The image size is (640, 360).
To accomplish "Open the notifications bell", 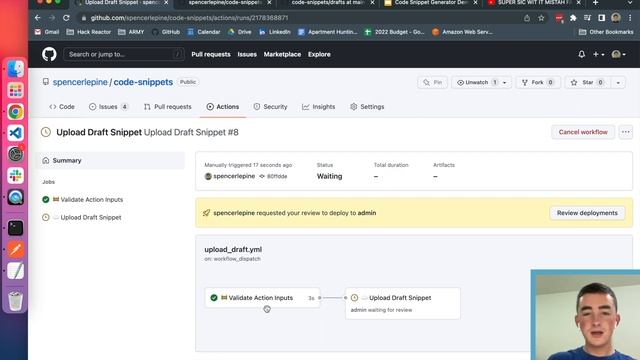I will click(x=582, y=54).
